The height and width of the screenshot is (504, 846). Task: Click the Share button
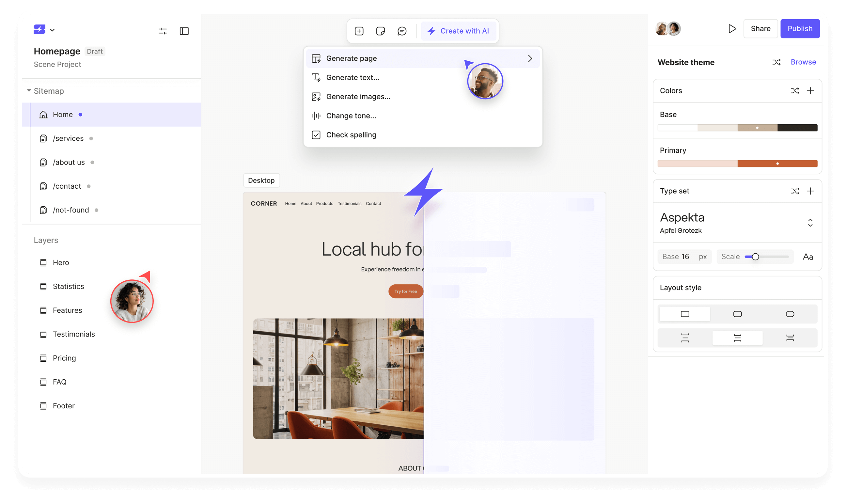coord(760,28)
